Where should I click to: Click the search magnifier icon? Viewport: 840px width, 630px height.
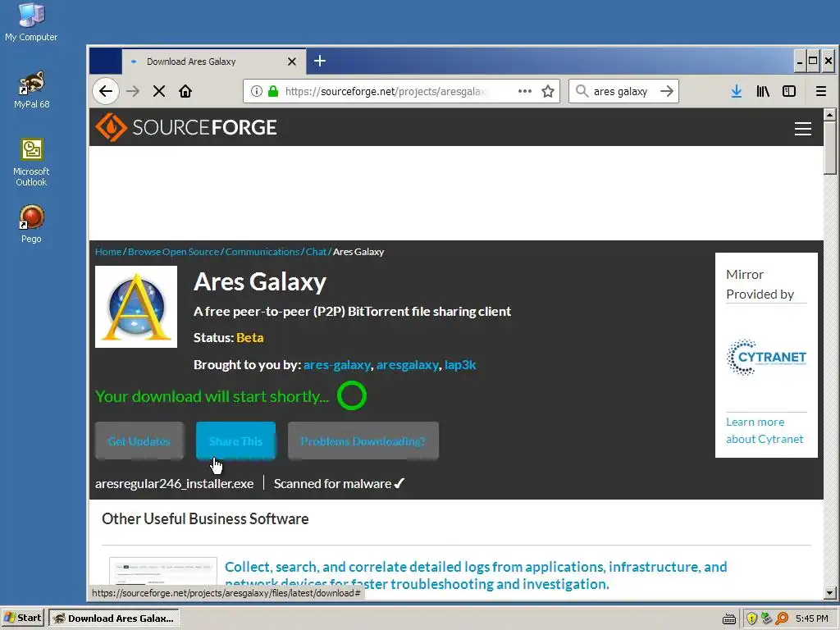(582, 91)
